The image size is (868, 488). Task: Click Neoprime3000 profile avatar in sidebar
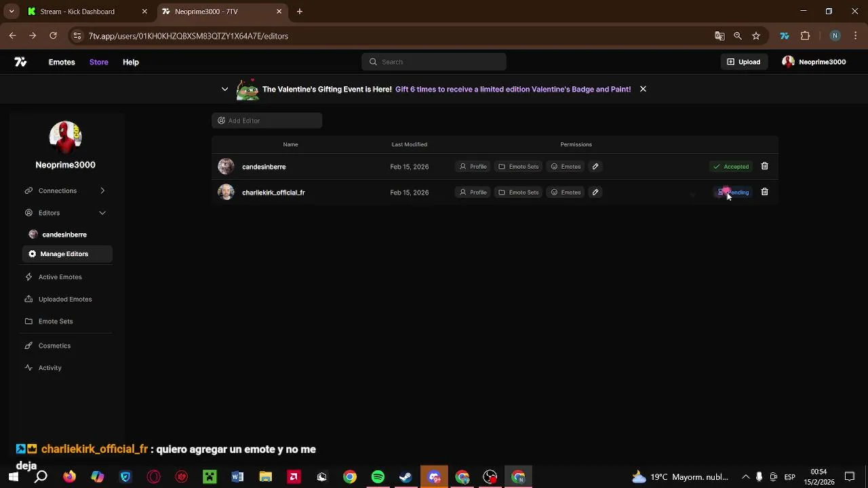[66, 138]
